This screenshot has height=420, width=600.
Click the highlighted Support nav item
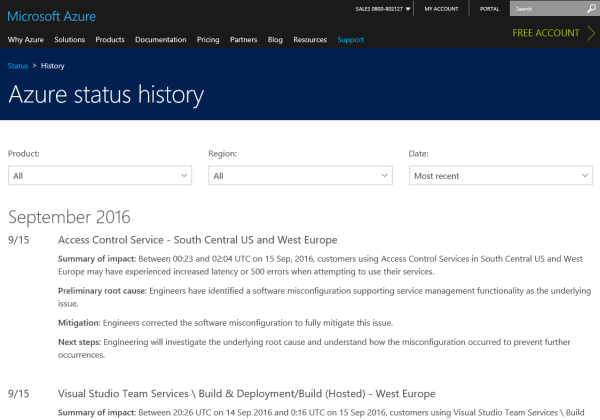[350, 40]
